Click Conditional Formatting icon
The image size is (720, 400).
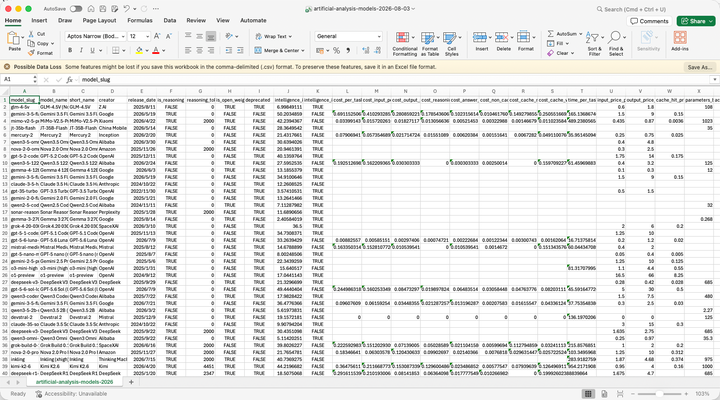pyautogui.click(x=403, y=38)
